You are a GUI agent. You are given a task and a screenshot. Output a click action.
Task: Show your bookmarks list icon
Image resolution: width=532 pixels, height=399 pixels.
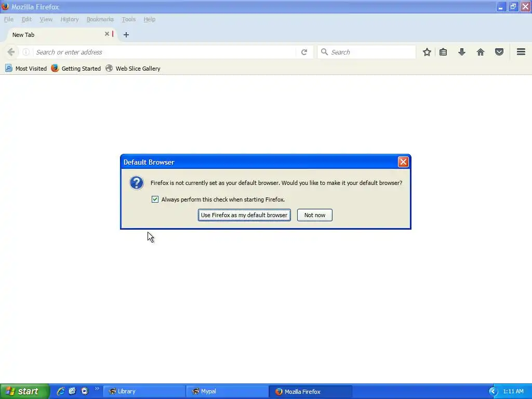[x=443, y=52]
